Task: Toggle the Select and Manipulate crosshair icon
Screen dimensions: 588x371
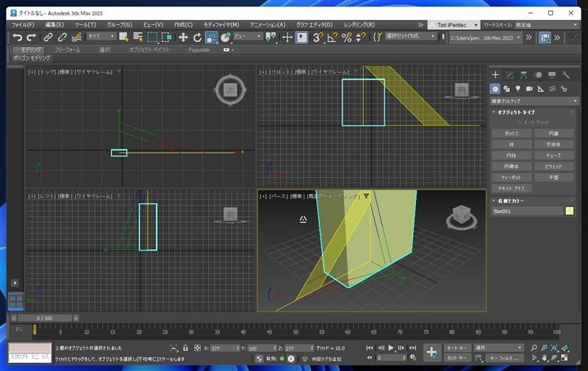Action: click(x=287, y=37)
